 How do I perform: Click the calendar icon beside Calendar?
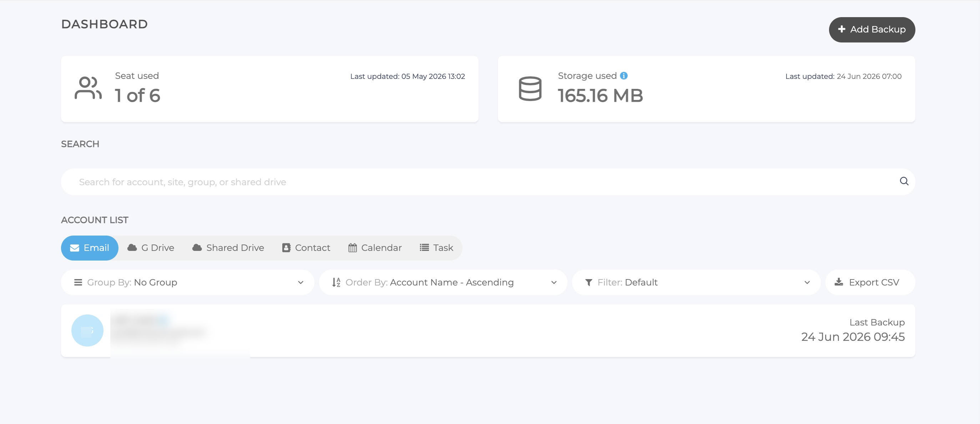click(x=353, y=248)
